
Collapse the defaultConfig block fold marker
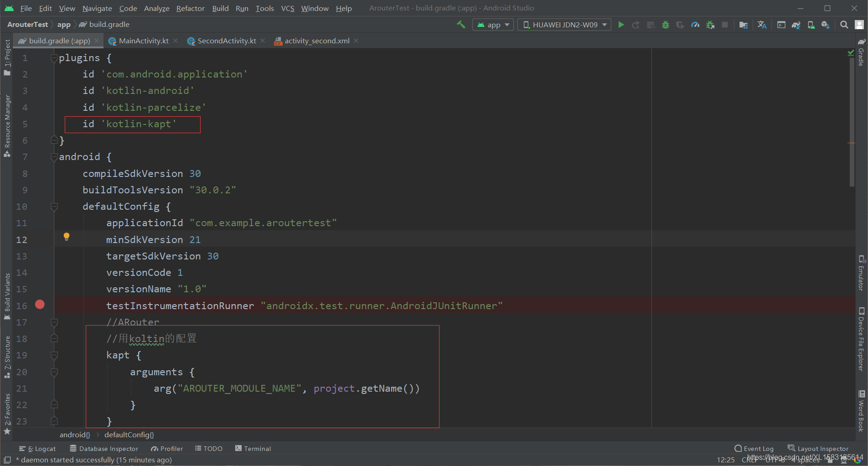(54, 207)
